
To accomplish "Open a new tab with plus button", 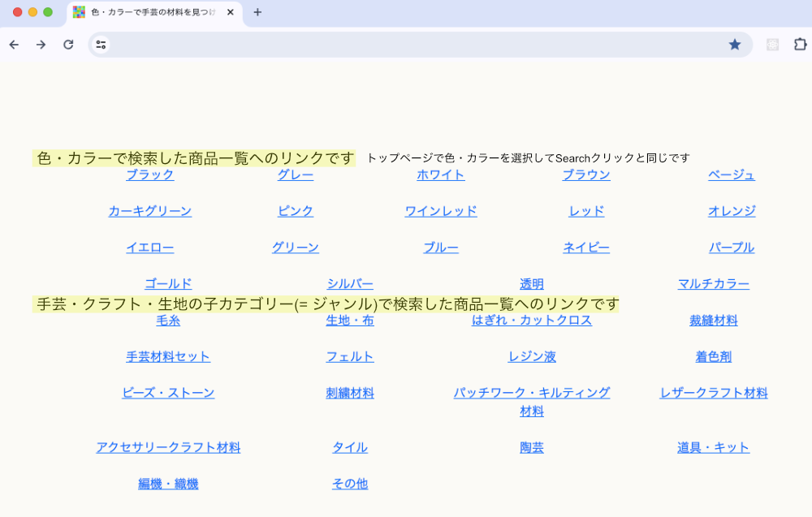I will pos(257,12).
